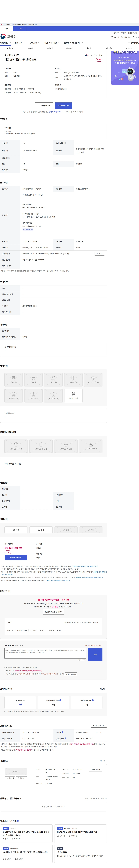The height and width of the screenshot is (868, 139).
Task: Select the 개인 tab at top
Action: coord(7,29)
